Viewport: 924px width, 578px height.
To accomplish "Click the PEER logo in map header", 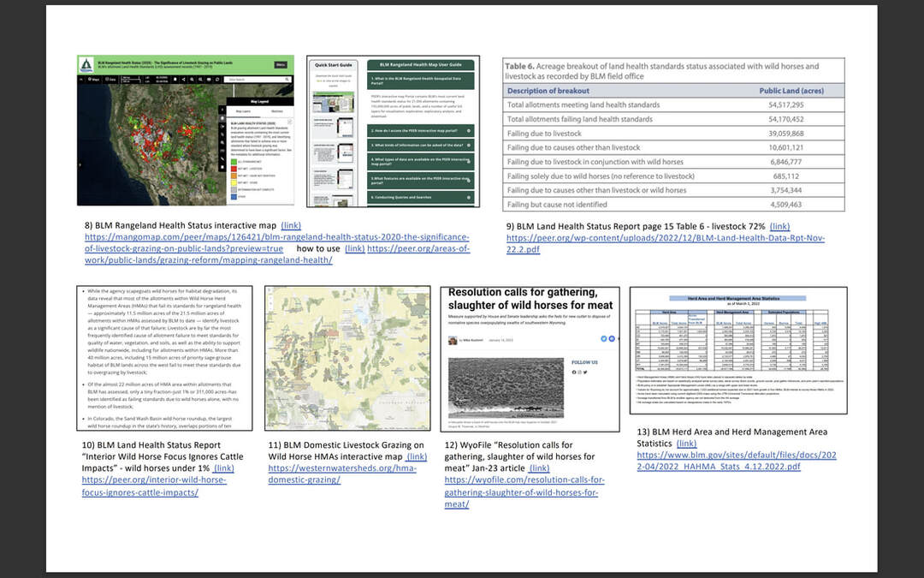I will 86,65.
